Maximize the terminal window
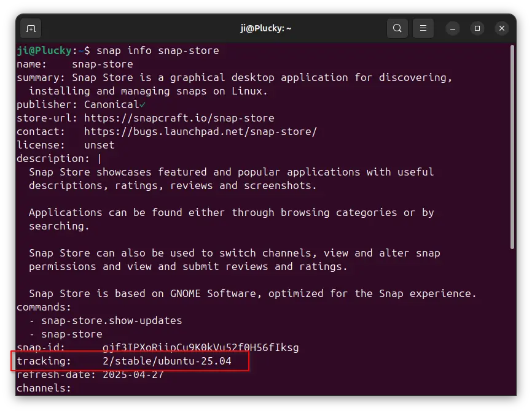532x413 pixels. [x=477, y=28]
